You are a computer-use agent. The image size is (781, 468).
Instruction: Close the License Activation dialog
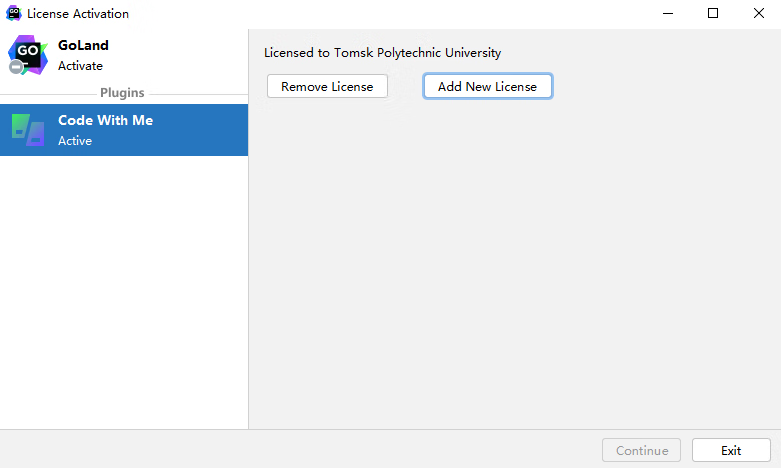coord(758,14)
